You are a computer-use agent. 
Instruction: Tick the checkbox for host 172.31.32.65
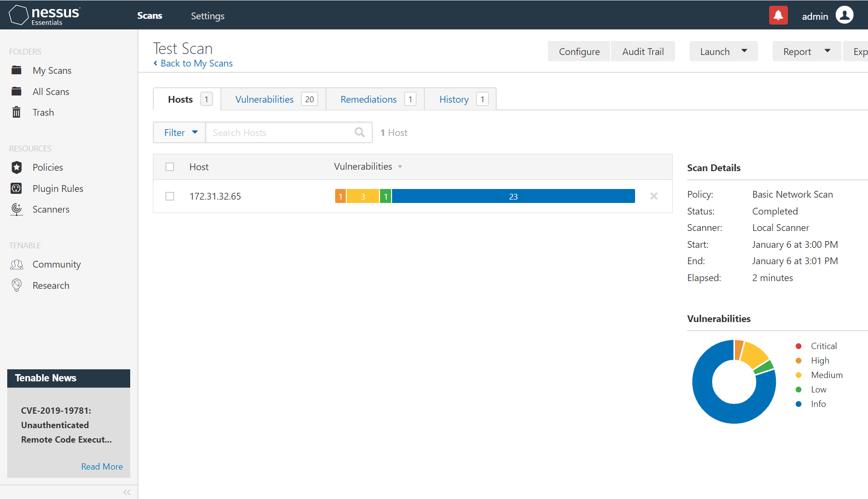(x=170, y=196)
